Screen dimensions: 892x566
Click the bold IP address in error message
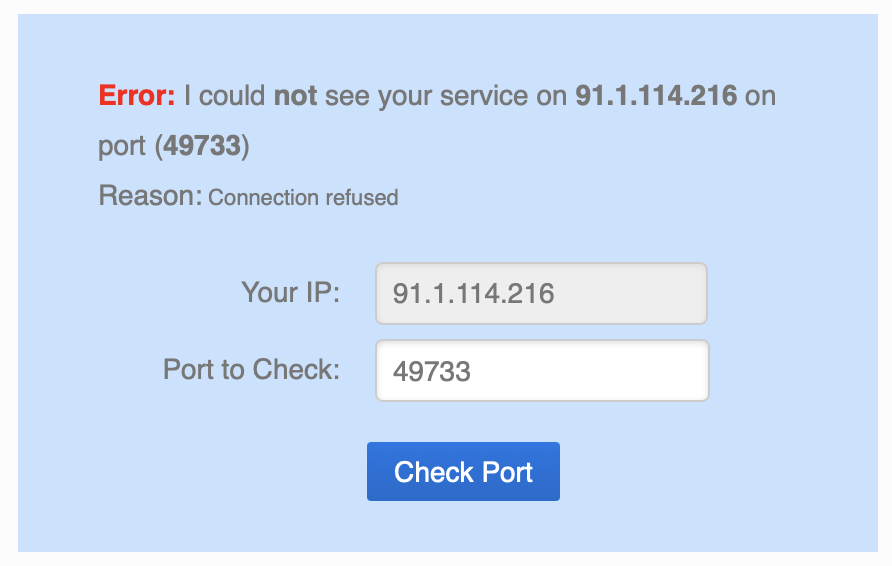click(x=656, y=96)
